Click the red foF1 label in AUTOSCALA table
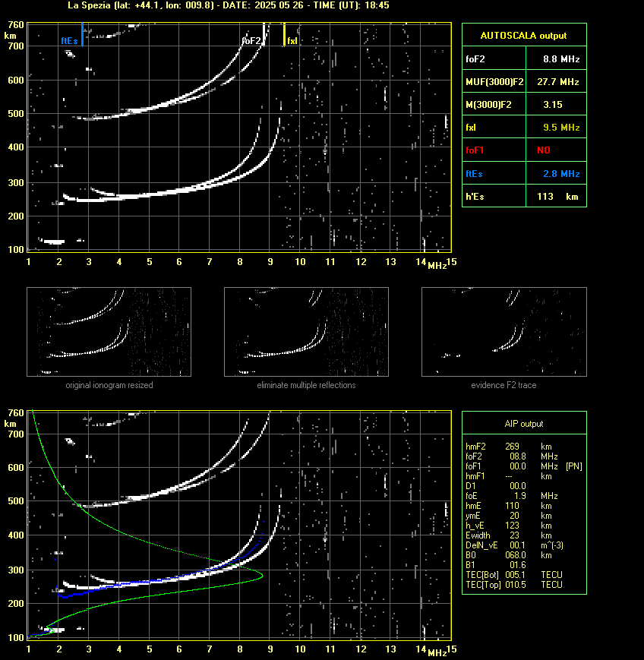644x660 pixels. (475, 150)
